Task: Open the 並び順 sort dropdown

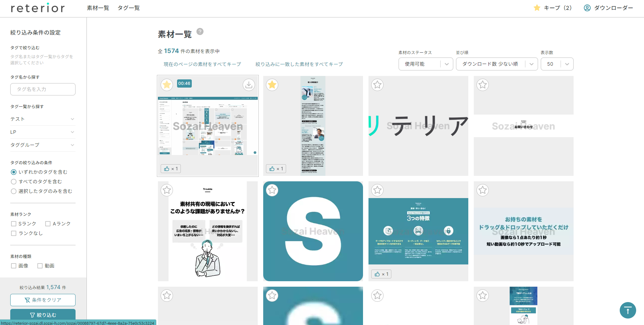Action: (x=497, y=64)
